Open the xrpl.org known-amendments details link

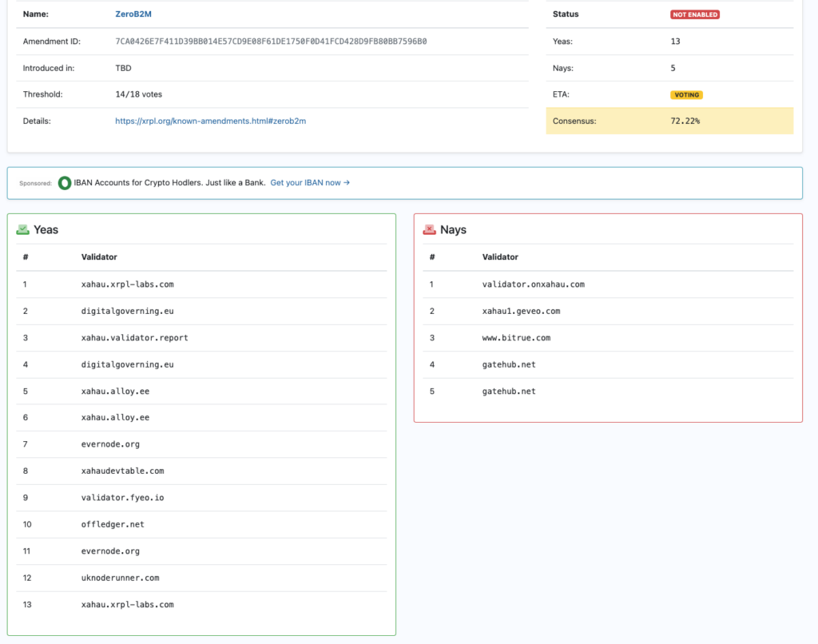(211, 121)
